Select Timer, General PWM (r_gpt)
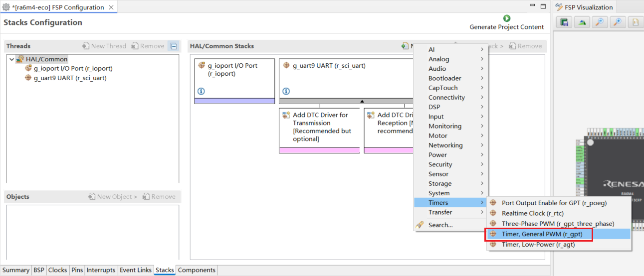The height and width of the screenshot is (276, 644). tap(559, 234)
